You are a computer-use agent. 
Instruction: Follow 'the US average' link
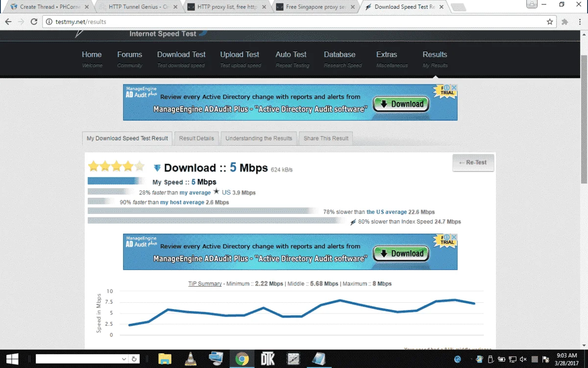point(387,212)
